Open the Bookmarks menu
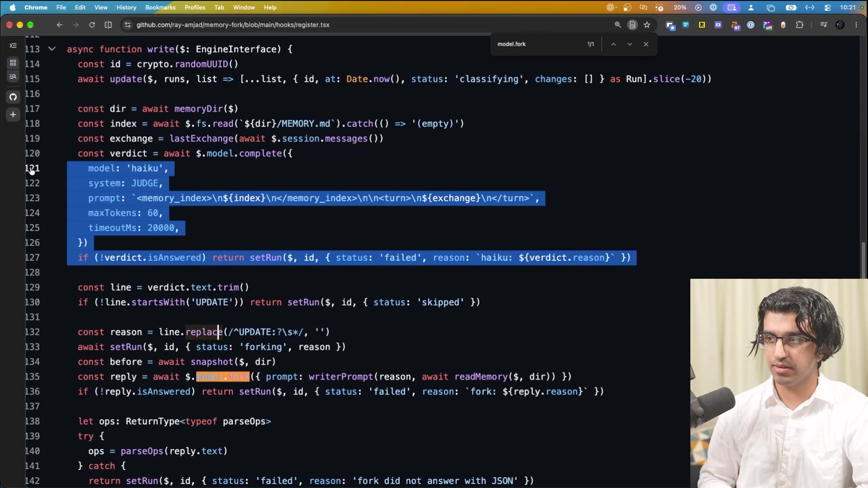 [161, 8]
